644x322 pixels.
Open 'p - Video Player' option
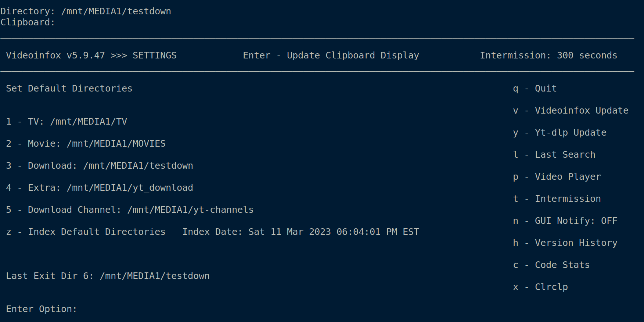coord(557,177)
